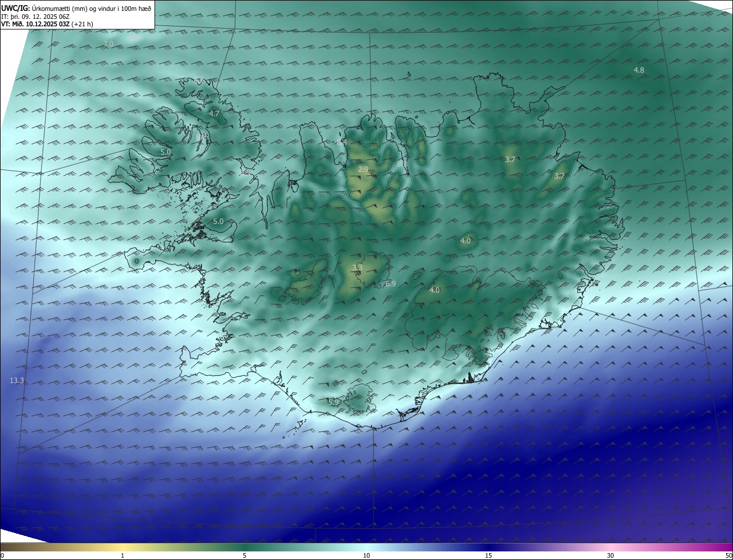Click the IT: þri. 09. 12. 2025 06Z line
This screenshot has width=733, height=560.
(x=36, y=17)
